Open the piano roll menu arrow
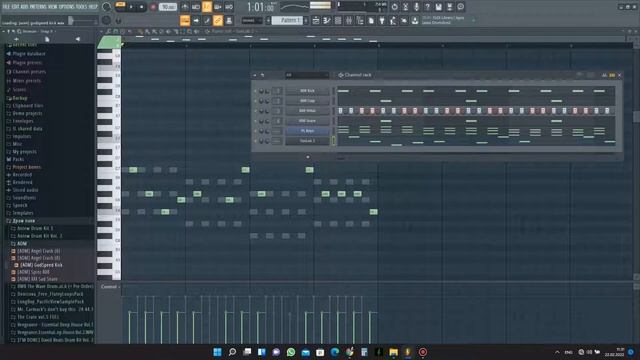This screenshot has width=640, height=360. [101, 31]
